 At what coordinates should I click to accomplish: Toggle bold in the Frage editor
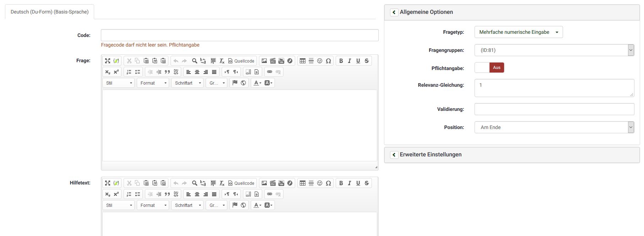(341, 61)
